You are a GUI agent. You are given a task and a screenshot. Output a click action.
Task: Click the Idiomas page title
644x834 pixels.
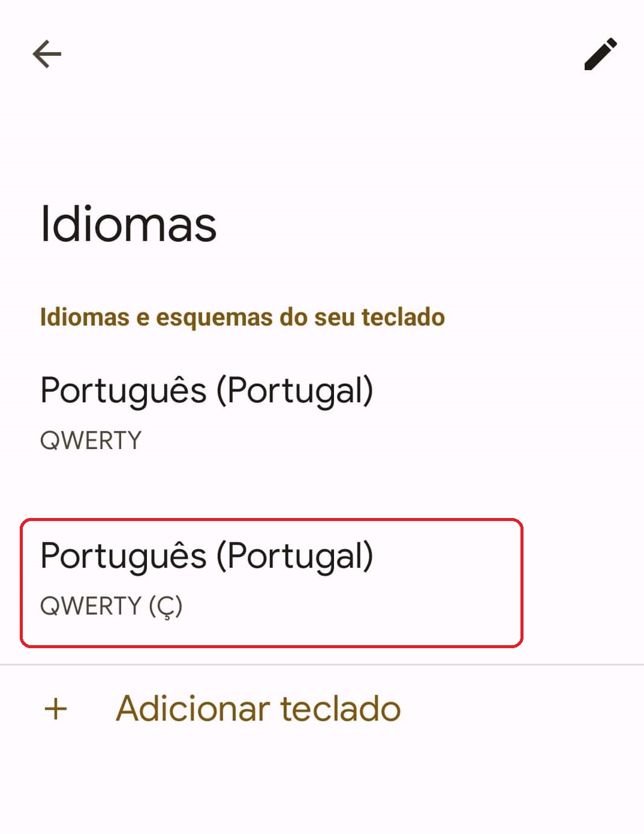128,224
